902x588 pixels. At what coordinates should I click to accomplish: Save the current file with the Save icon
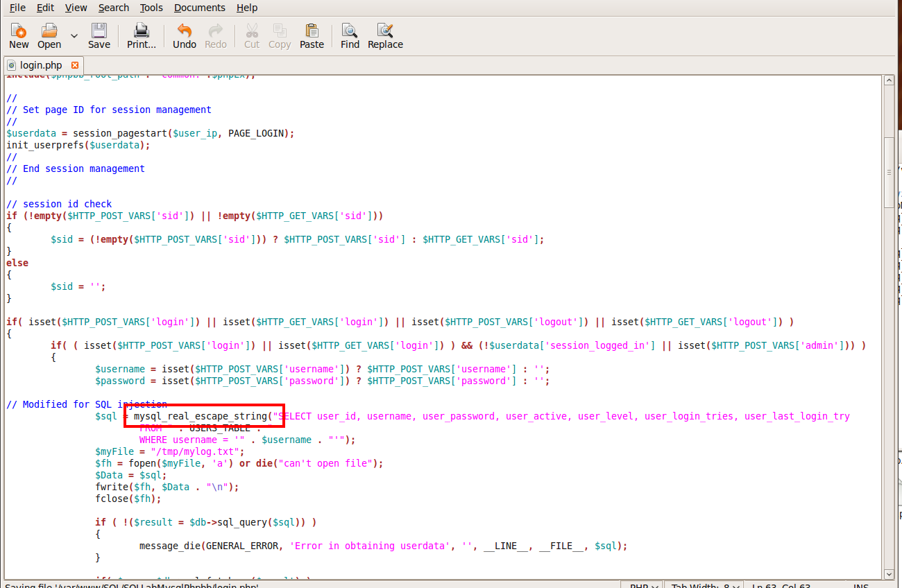pyautogui.click(x=99, y=35)
